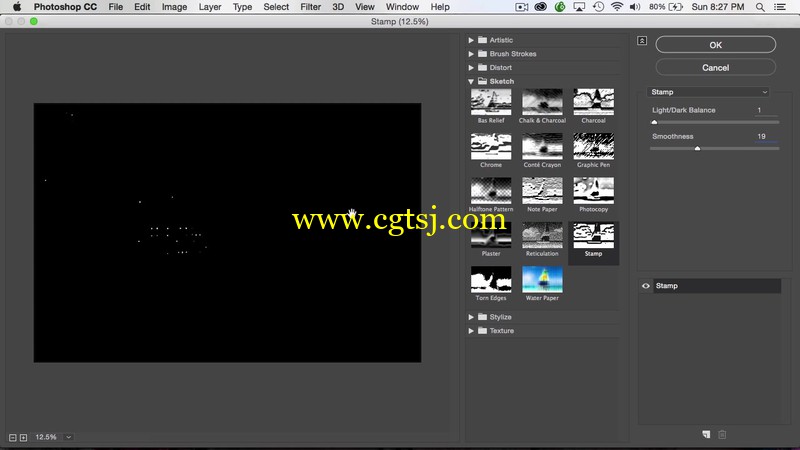
Task: Select the Bas Relief filter thumbnail
Action: pyautogui.click(x=491, y=102)
